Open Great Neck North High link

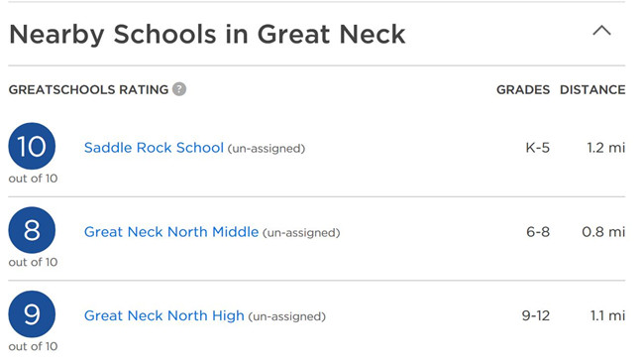(164, 315)
